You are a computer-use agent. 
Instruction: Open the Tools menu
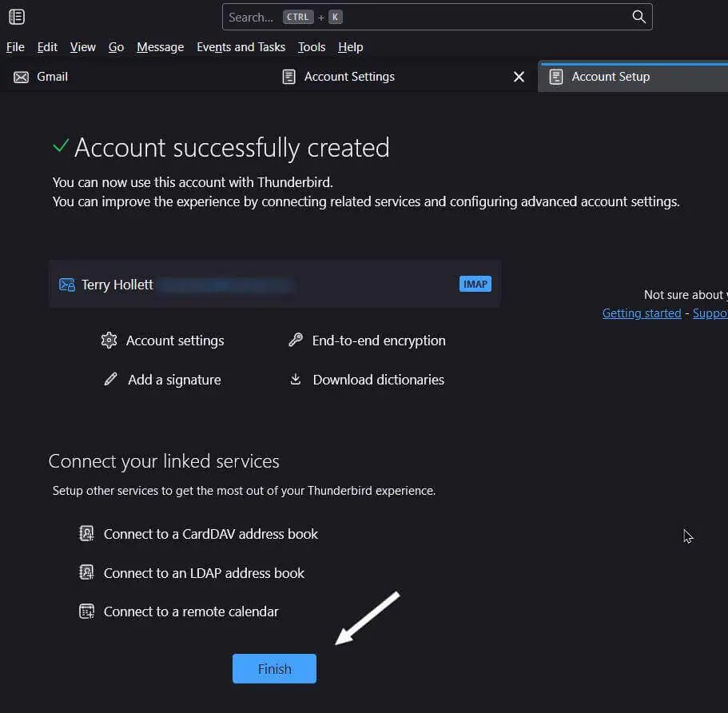point(312,47)
